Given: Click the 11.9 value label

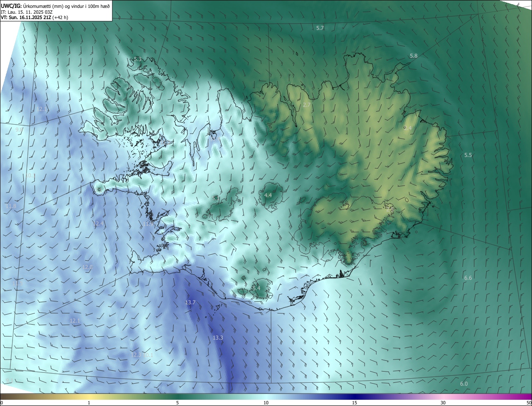Looking at the screenshot, I should 149,223.
